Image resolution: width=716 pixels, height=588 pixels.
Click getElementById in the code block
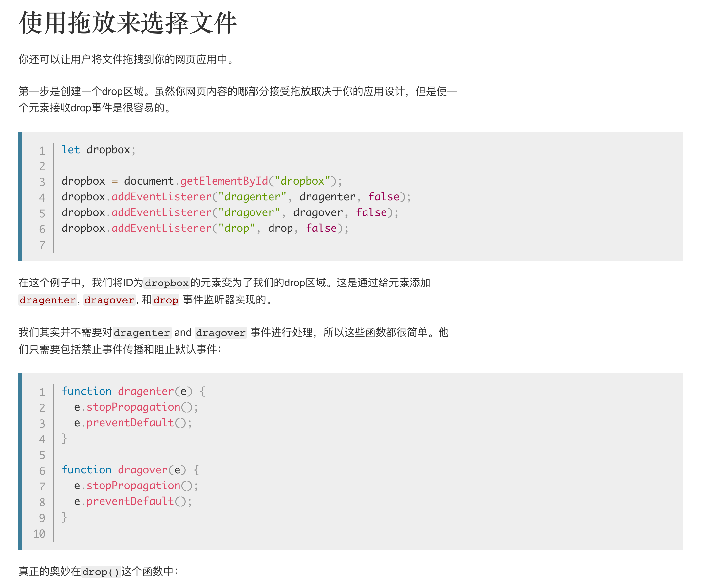pos(224,181)
